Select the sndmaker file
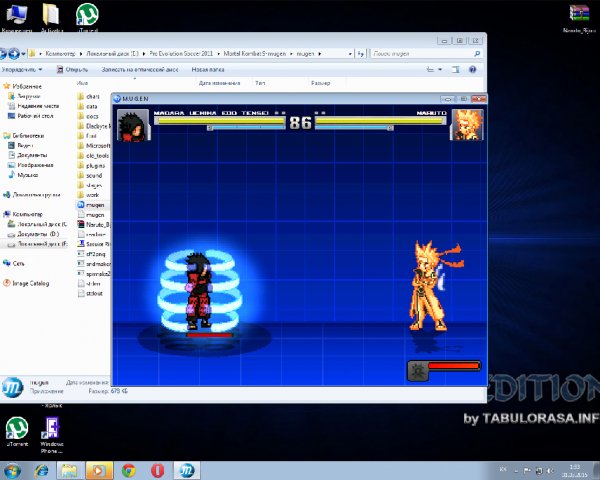 pyautogui.click(x=98, y=264)
